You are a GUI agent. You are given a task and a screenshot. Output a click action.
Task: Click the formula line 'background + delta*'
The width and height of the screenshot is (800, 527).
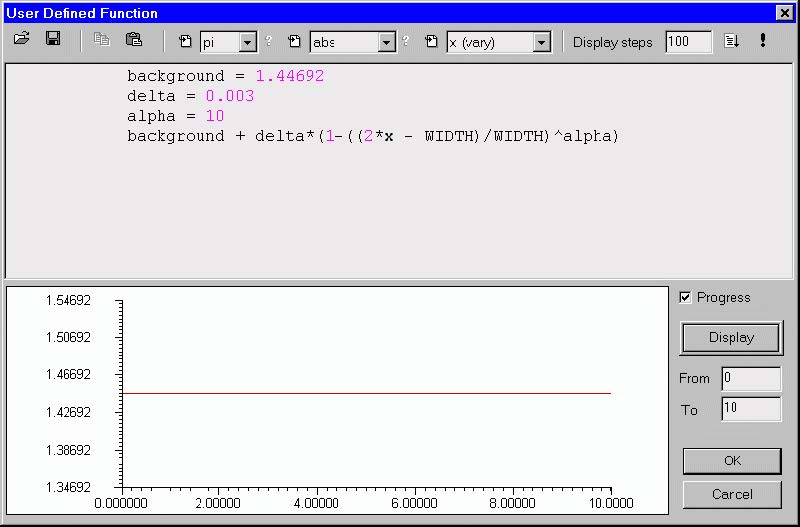[373, 136]
